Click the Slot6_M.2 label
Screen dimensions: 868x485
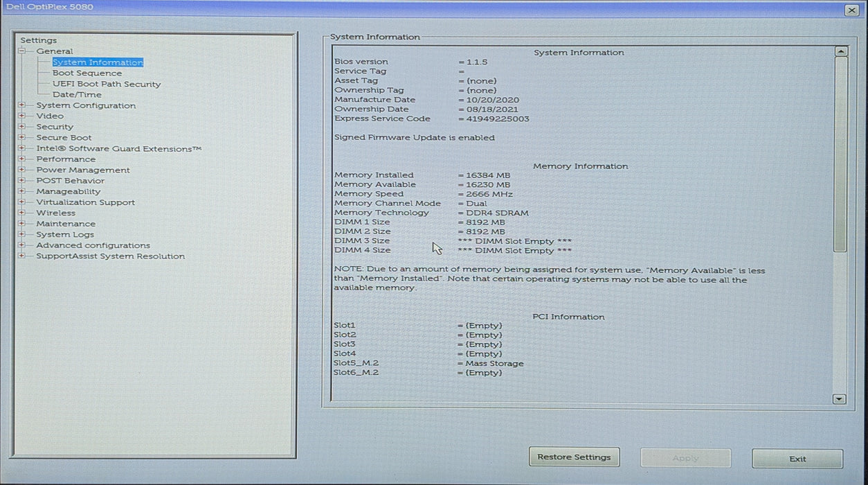(x=356, y=373)
